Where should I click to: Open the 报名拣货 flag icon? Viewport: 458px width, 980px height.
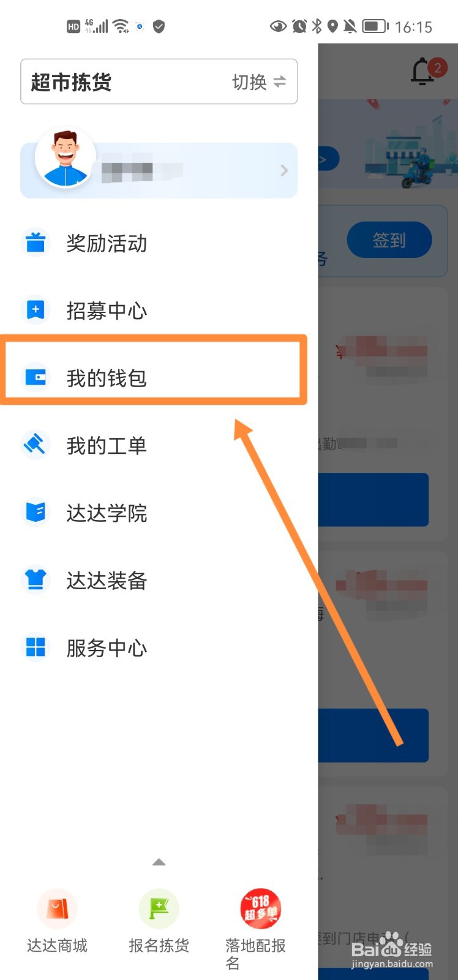pyautogui.click(x=159, y=909)
